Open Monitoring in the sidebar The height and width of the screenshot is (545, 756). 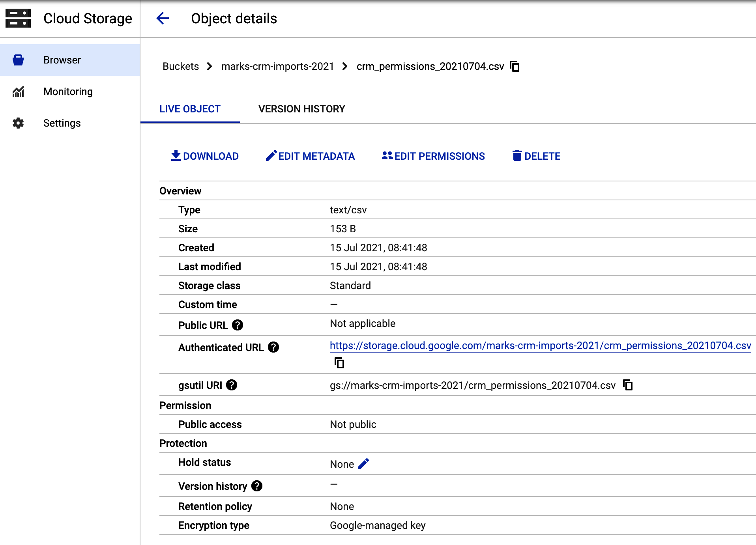[x=70, y=91]
